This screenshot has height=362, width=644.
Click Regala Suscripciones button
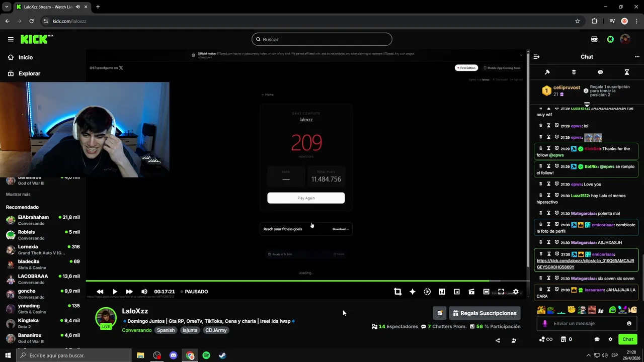pos(485,313)
